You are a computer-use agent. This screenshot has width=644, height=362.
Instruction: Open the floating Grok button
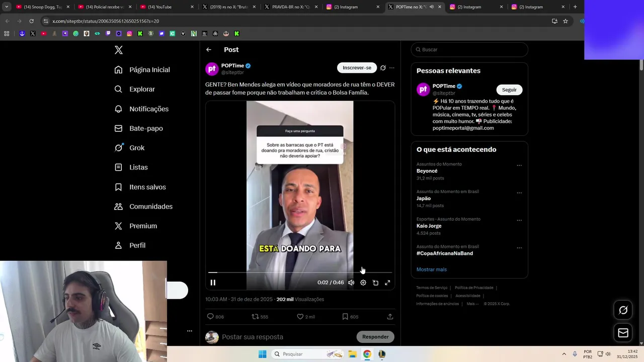623,310
